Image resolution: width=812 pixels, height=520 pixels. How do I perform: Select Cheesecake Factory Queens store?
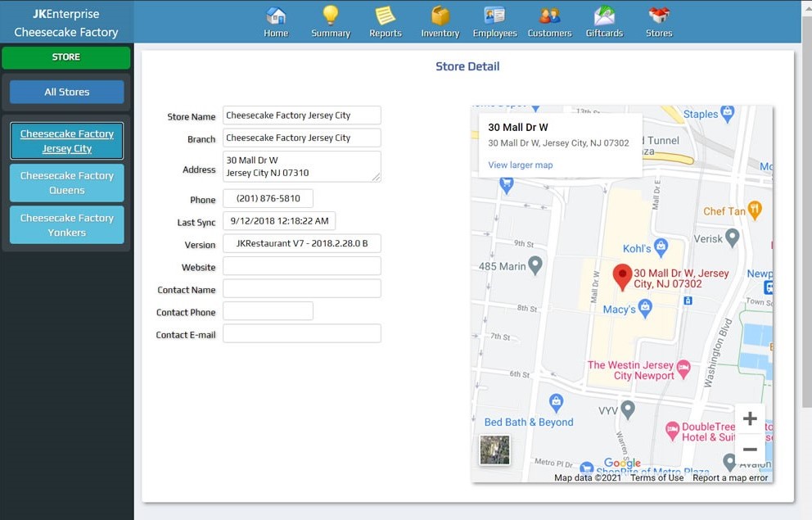(x=67, y=183)
